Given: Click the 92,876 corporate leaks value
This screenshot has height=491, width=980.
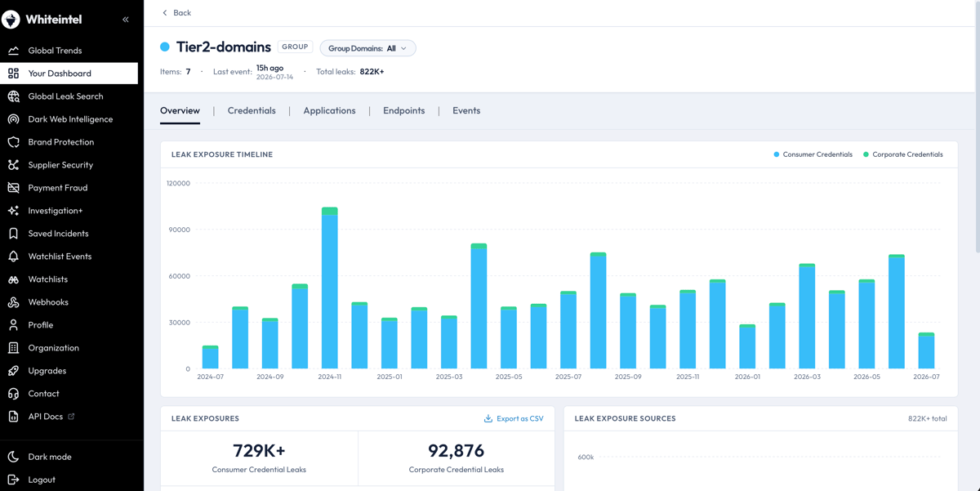Looking at the screenshot, I should [x=456, y=451].
